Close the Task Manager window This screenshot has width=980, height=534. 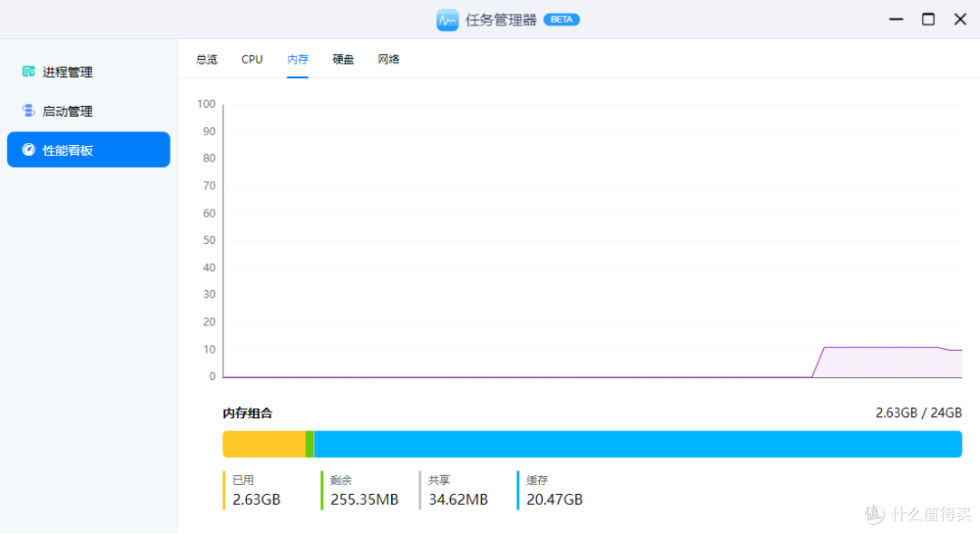pos(961,19)
